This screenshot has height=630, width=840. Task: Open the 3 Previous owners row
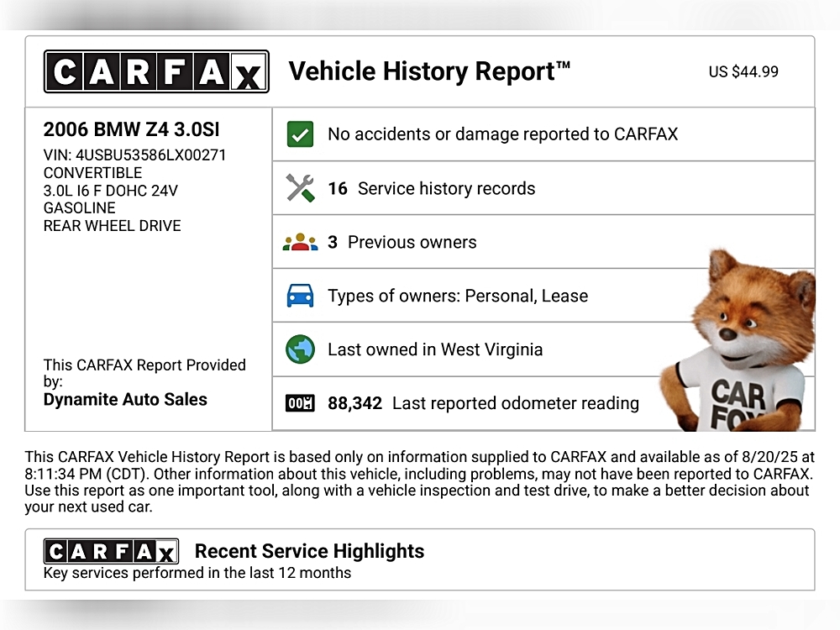(x=543, y=242)
